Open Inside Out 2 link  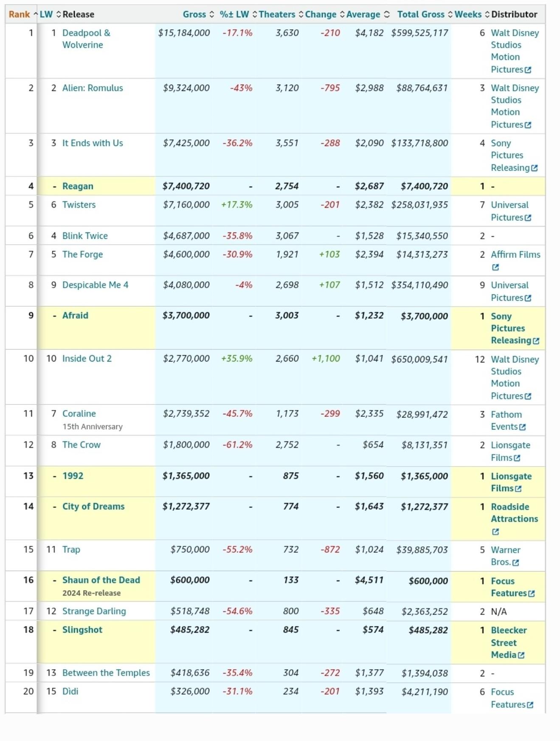click(87, 359)
